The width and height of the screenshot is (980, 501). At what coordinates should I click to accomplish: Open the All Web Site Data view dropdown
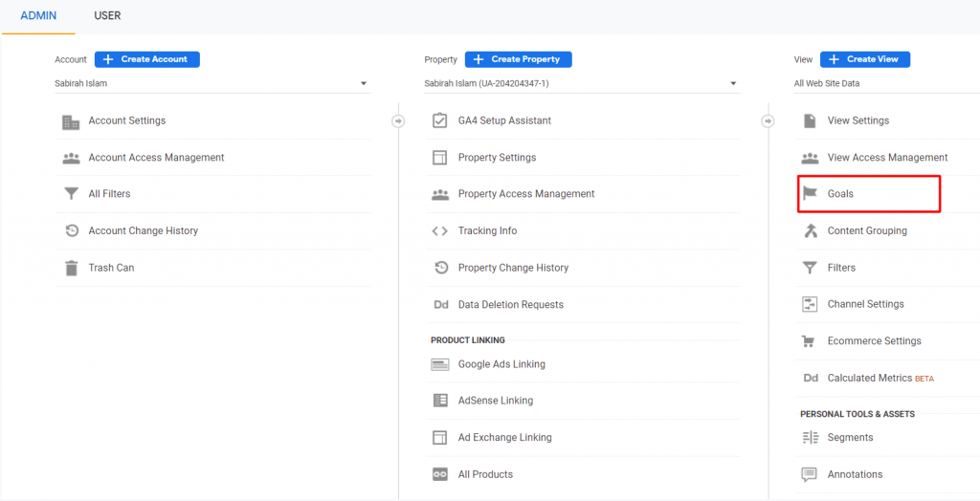click(886, 84)
